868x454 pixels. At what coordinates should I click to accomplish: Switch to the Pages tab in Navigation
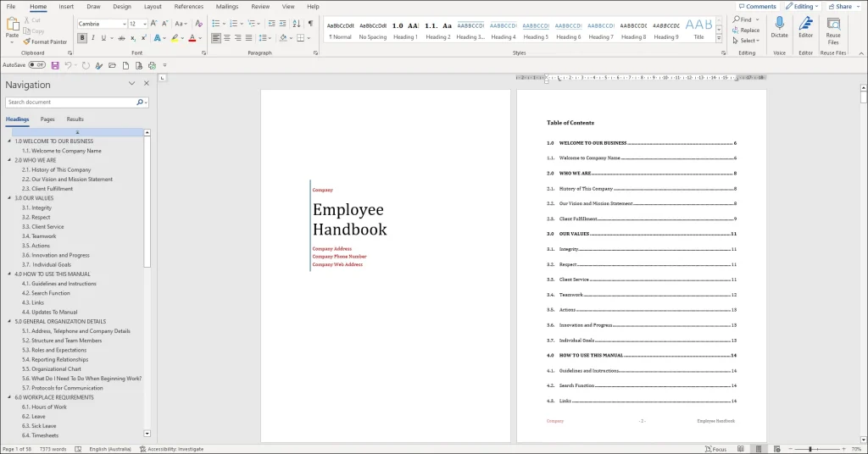tap(47, 119)
